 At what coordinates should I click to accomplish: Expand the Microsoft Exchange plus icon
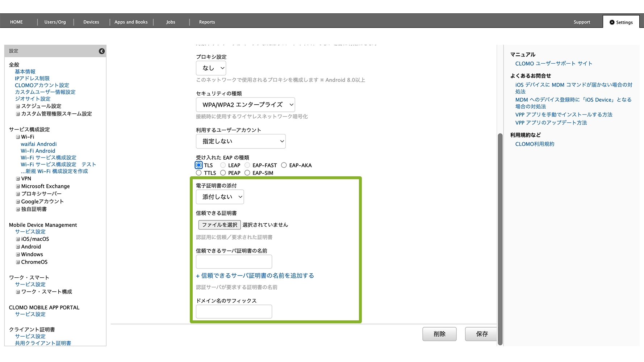point(18,186)
